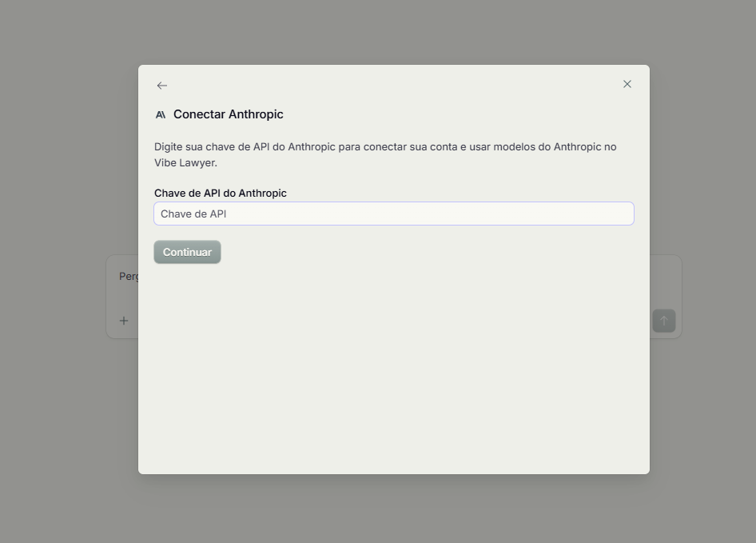Close the Conectar Anthropic dialog
Image resolution: width=756 pixels, height=543 pixels.
point(627,84)
